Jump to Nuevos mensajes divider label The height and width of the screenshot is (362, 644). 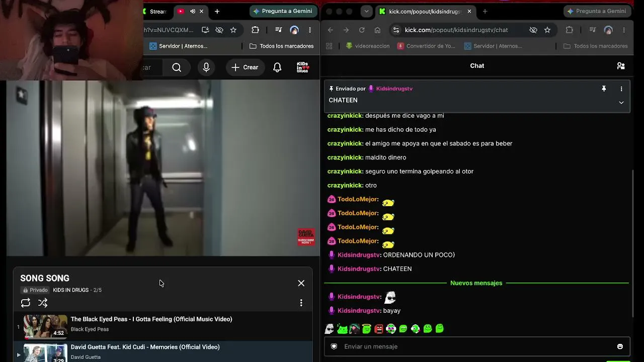point(476,283)
